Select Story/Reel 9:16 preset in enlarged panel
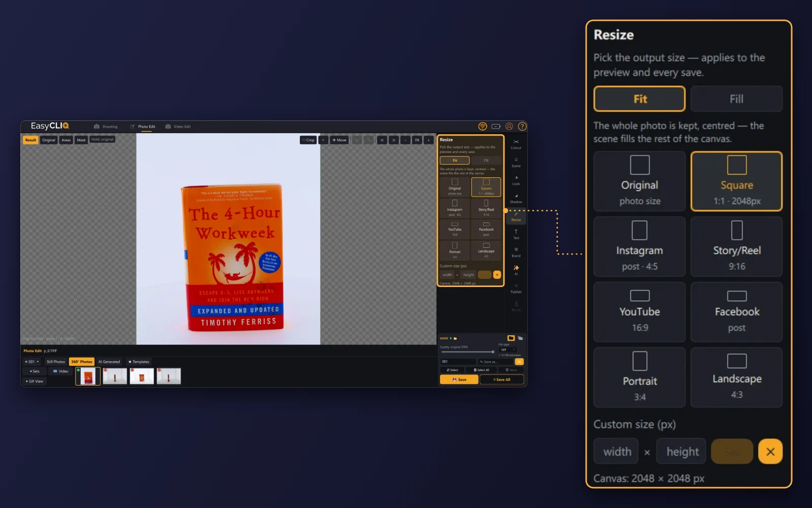 (736, 246)
